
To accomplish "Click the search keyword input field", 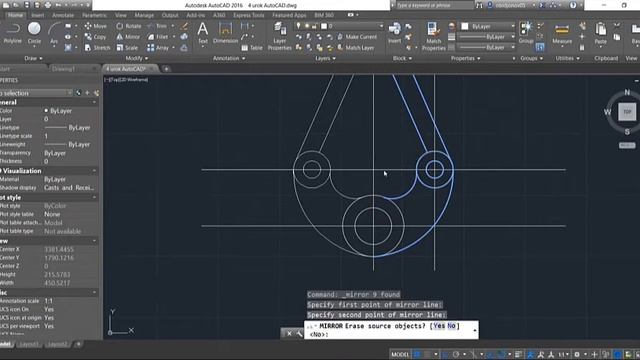I will coord(434,5).
